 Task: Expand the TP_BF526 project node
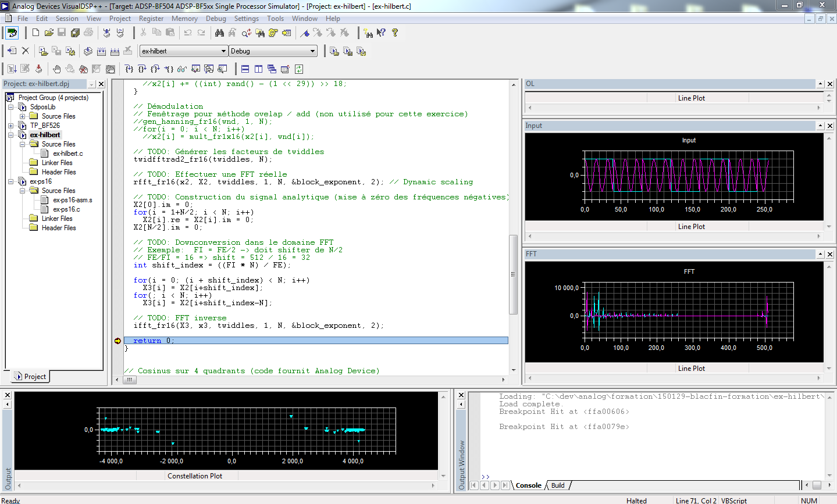[x=10, y=126]
